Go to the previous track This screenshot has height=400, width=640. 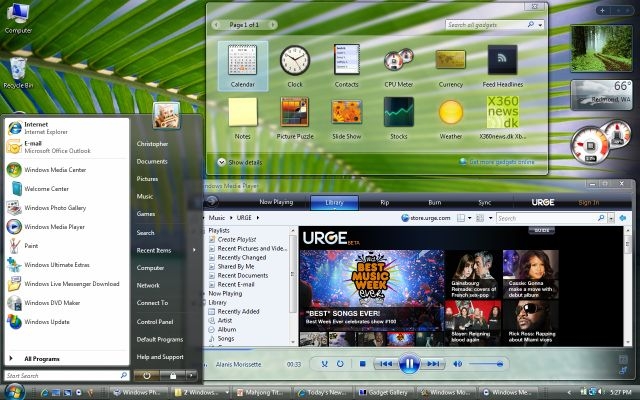(386, 364)
